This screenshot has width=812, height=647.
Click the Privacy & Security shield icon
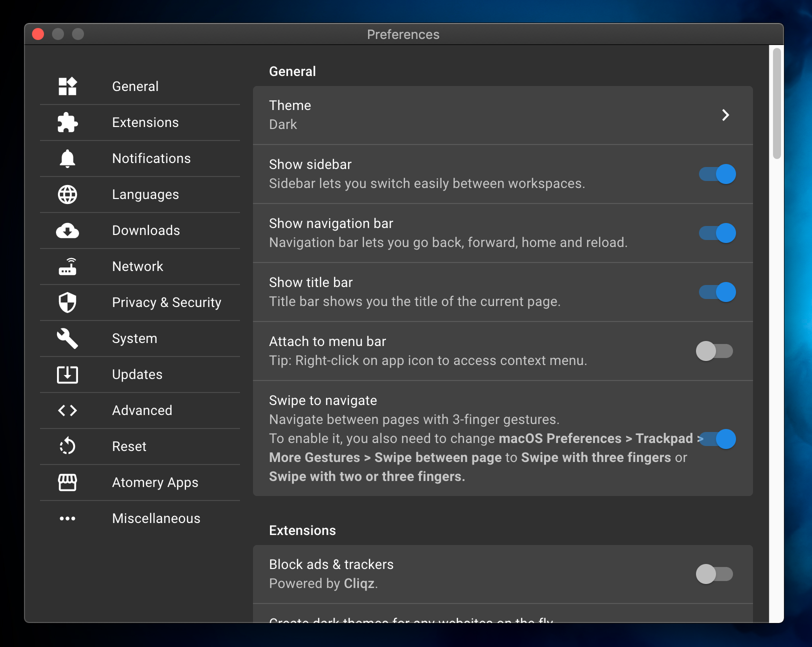(x=67, y=302)
